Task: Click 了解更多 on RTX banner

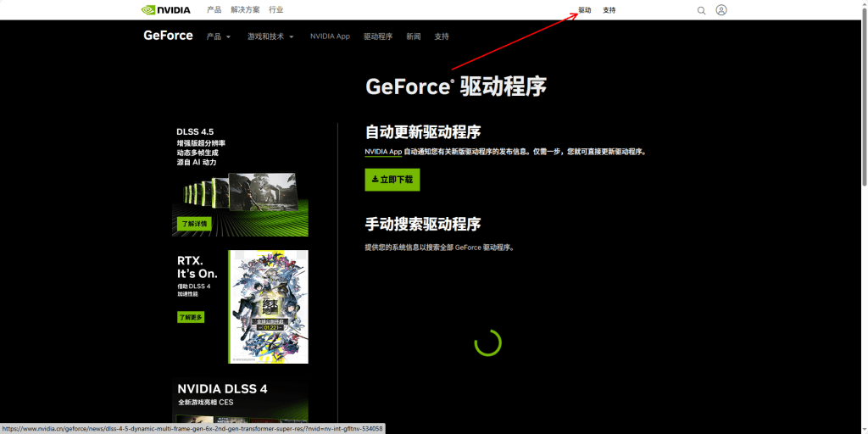Action: [191, 317]
